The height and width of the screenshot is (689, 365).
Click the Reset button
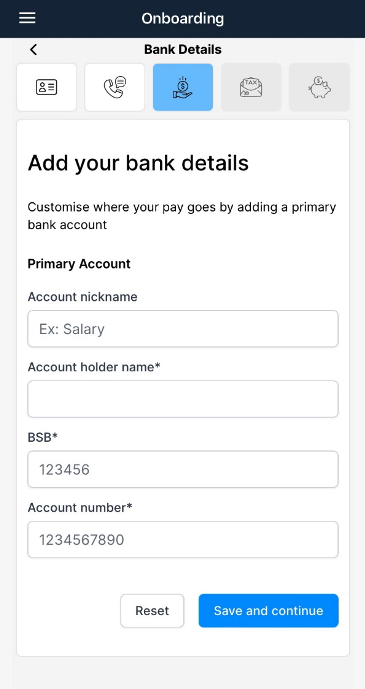coord(152,611)
